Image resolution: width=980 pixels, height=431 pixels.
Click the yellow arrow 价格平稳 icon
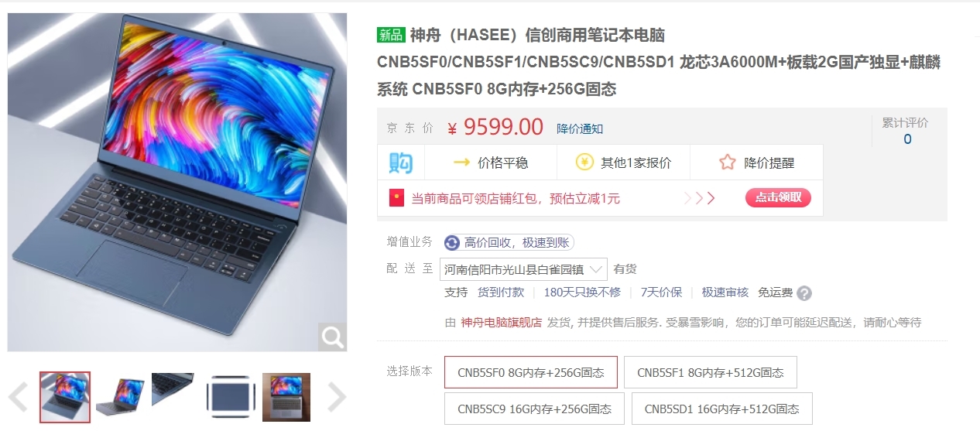click(x=462, y=162)
